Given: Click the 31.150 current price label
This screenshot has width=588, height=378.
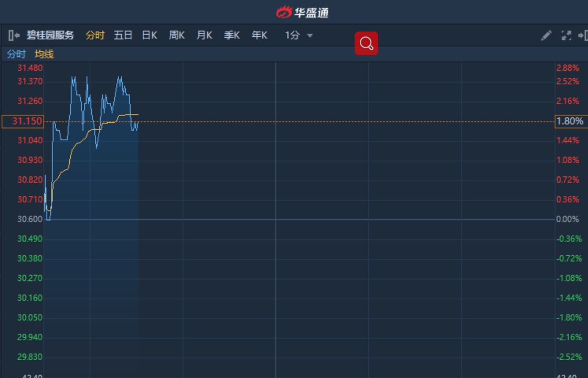Looking at the screenshot, I should coord(23,121).
